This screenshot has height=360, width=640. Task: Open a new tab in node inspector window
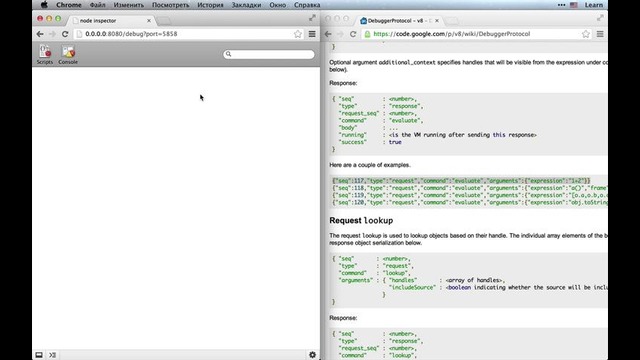point(164,20)
